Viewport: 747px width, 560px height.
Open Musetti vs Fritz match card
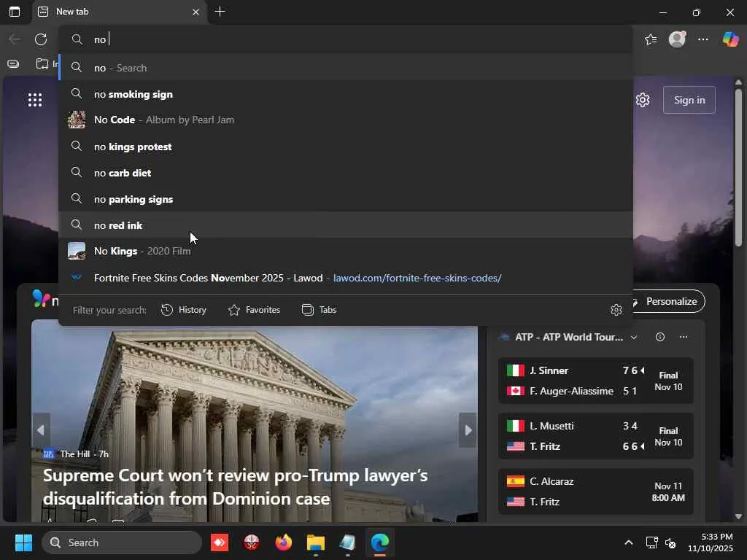pyautogui.click(x=595, y=436)
